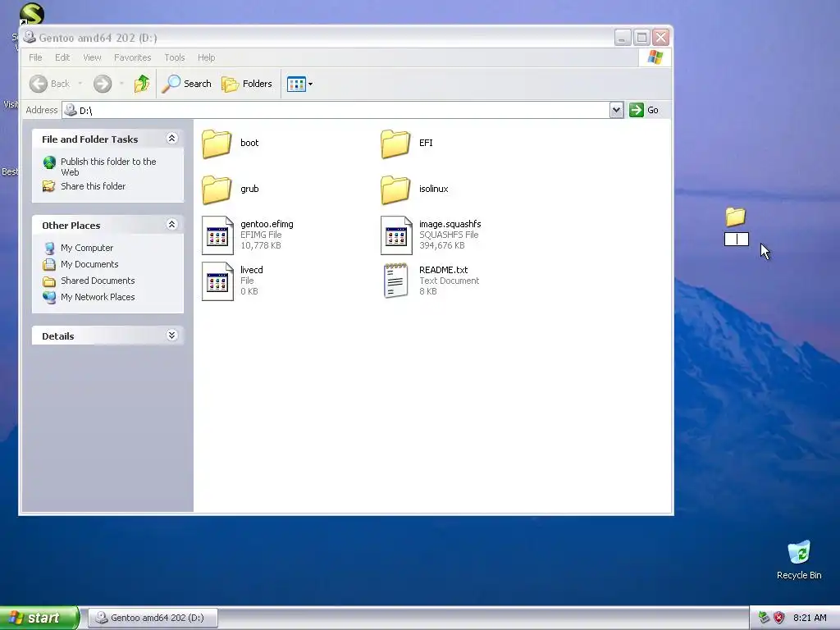Select the new folder icon on desktop

click(x=736, y=217)
